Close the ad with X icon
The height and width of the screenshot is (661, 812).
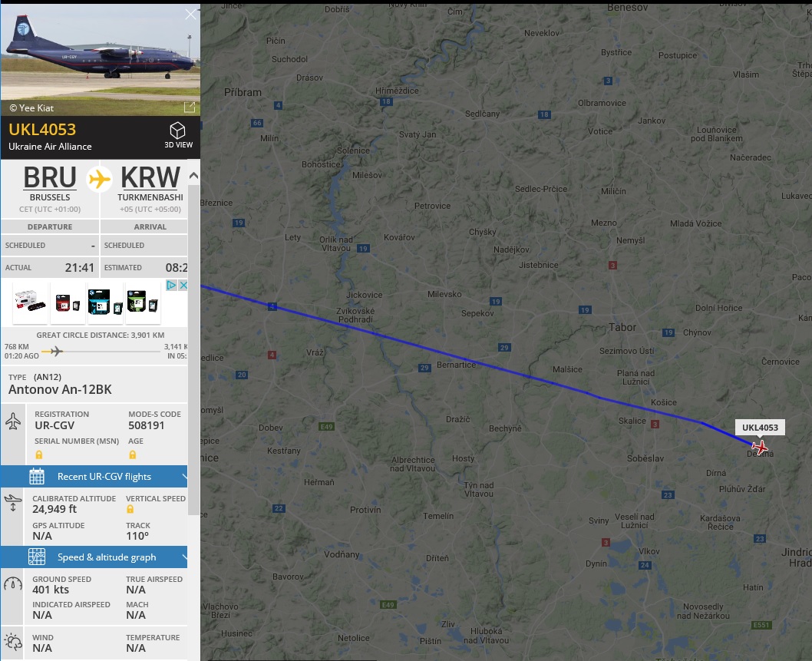point(183,285)
